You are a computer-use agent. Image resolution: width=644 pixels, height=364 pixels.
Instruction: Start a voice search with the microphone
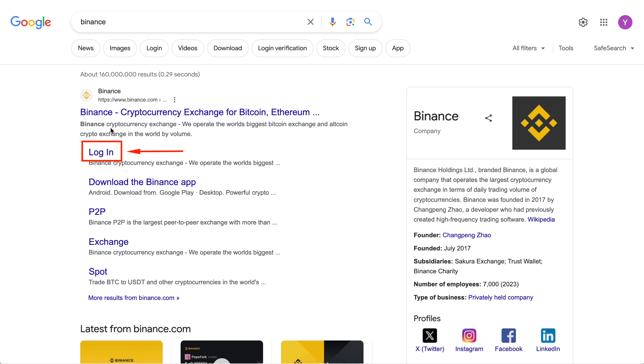(x=332, y=22)
